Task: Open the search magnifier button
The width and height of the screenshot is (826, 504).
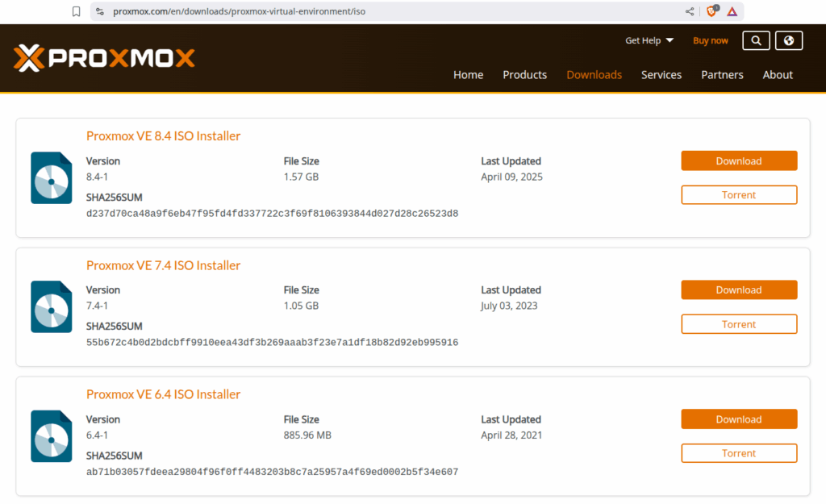Action: tap(756, 40)
